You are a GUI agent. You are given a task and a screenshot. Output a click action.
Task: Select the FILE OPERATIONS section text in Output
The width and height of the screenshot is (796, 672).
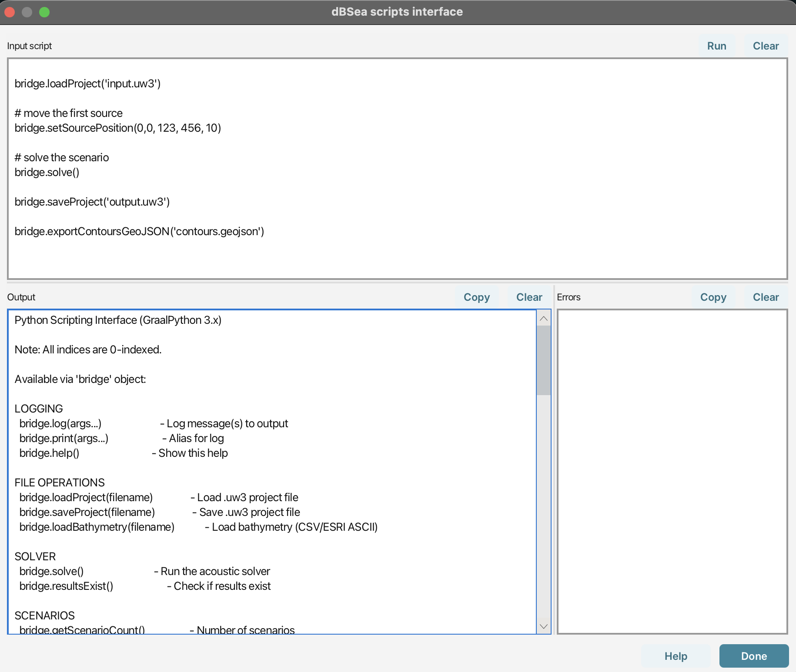(60, 482)
